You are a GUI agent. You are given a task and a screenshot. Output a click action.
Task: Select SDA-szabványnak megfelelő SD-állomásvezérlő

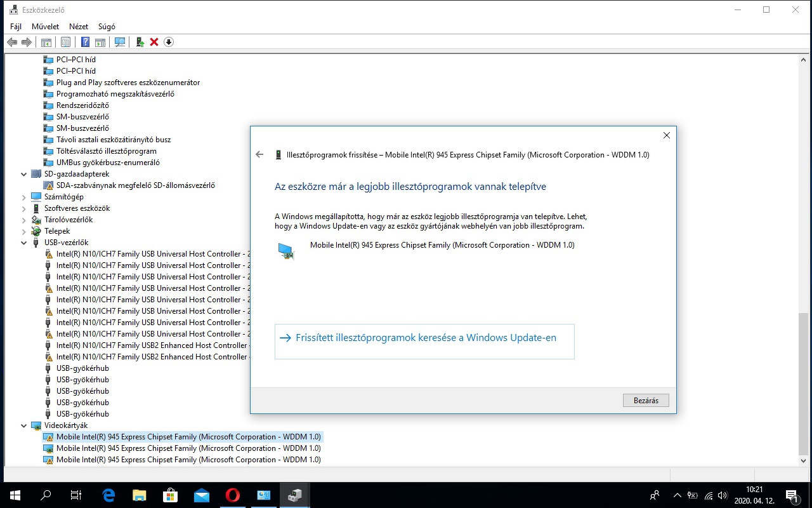[x=136, y=185]
